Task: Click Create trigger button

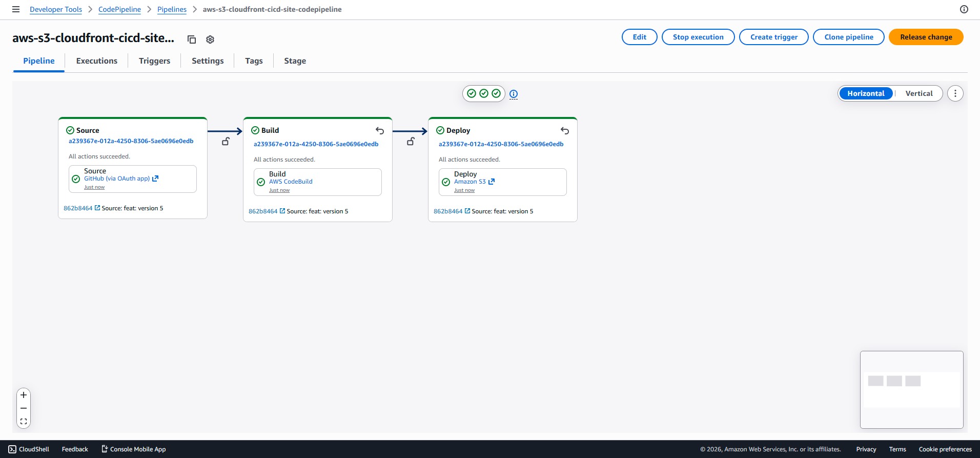Action: (x=774, y=37)
